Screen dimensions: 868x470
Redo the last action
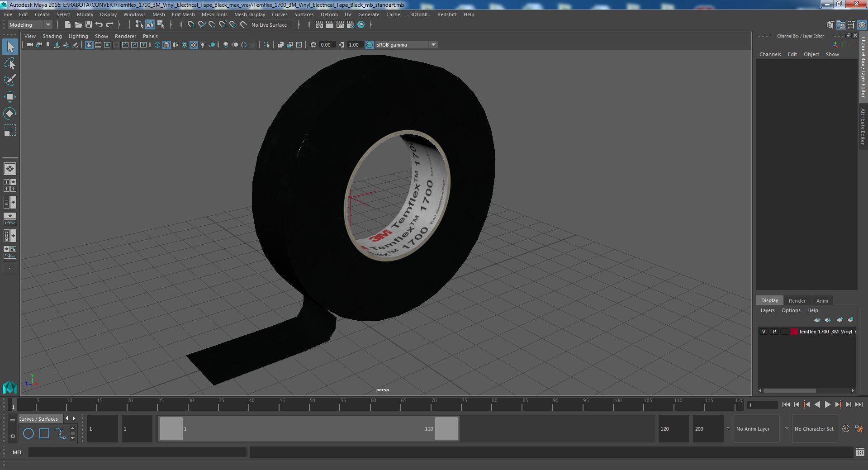click(x=109, y=25)
